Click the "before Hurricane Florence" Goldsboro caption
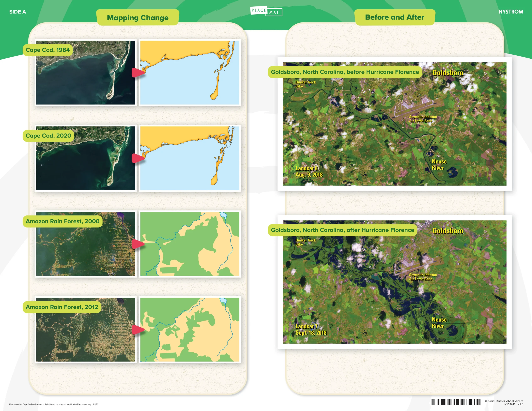This screenshot has width=532, height=411. click(345, 72)
